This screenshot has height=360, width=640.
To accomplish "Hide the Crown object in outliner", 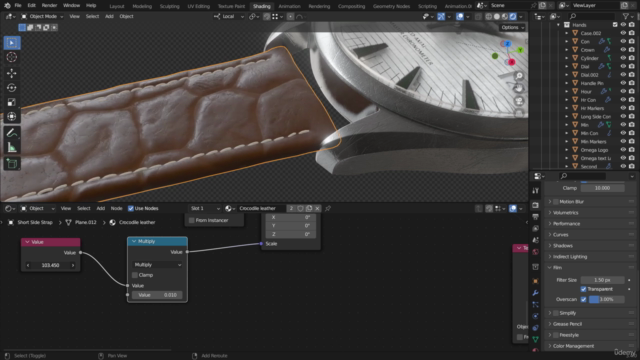I will (x=623, y=50).
